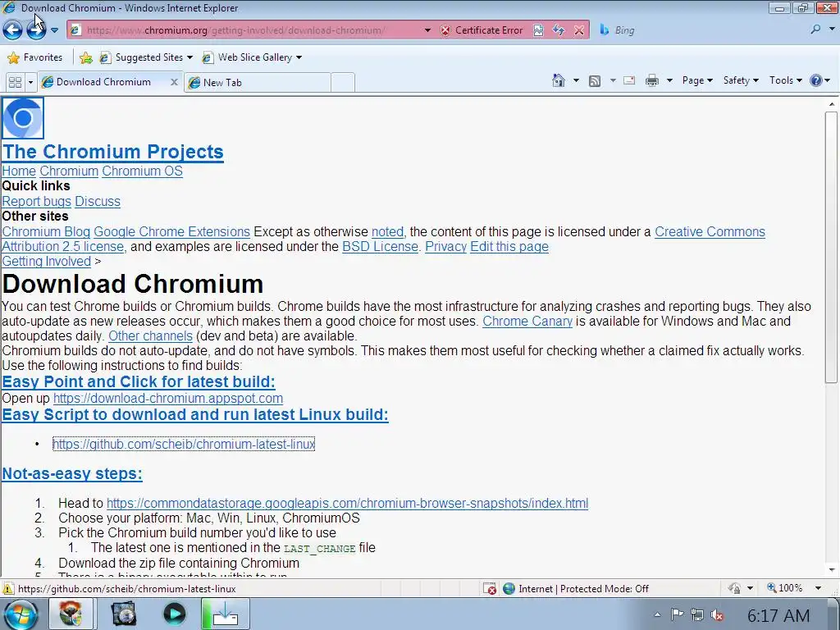Open the Chromium Blog link
Viewport: 840px width, 630px height.
coord(46,232)
